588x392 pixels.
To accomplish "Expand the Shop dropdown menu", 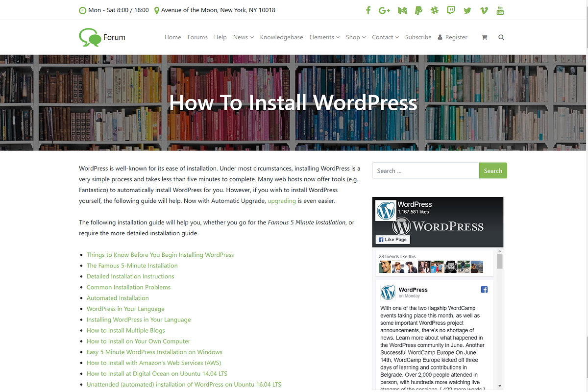I will pyautogui.click(x=356, y=37).
